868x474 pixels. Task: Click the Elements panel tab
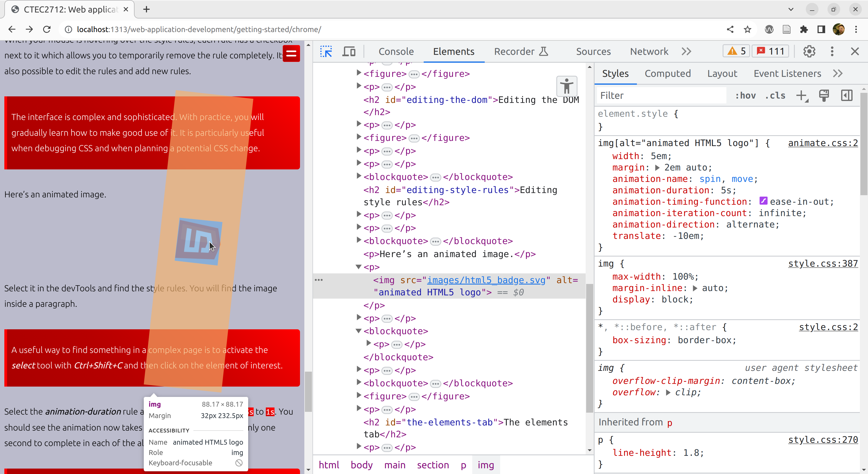tap(454, 51)
